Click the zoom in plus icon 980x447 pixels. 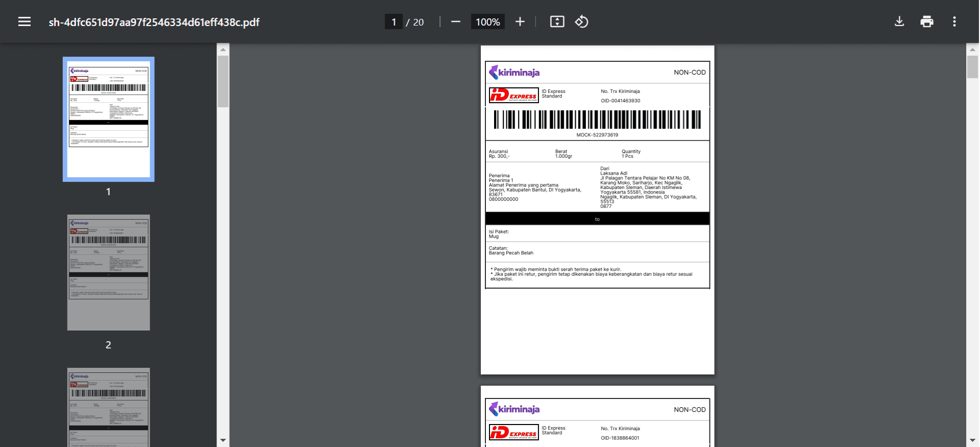(x=520, y=21)
